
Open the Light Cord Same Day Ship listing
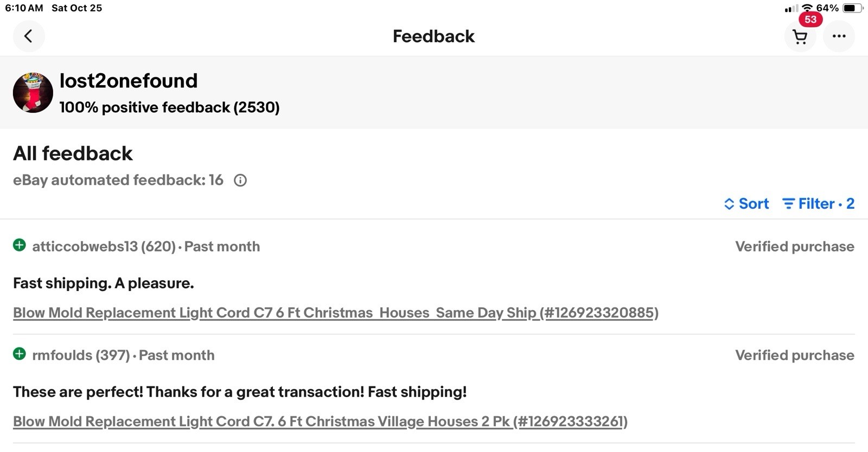coord(335,313)
